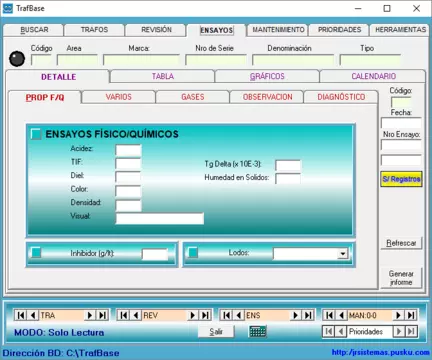432x360 pixels.
Task: Open the HERRAMIENTAS tab
Action: [x=400, y=30]
